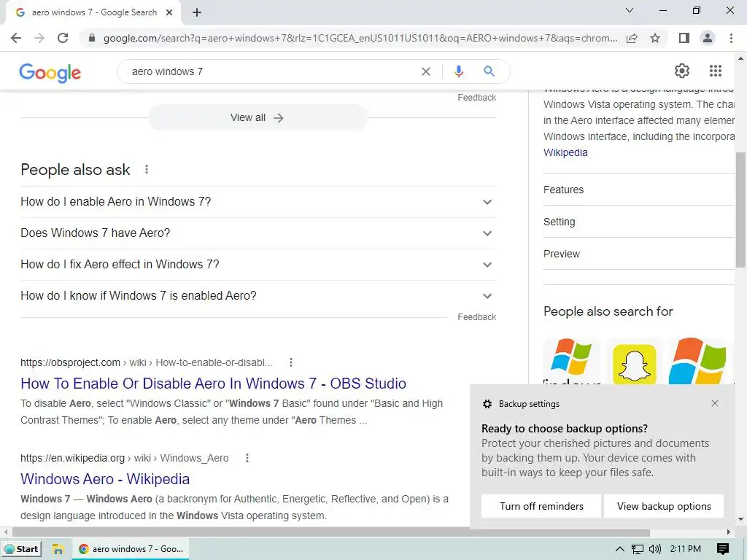
Task: Click Feedback under People also ask
Action: (x=477, y=317)
